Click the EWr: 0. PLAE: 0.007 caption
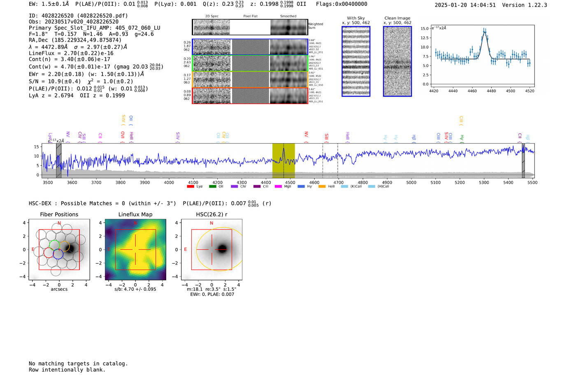The height and width of the screenshot is (392, 576). pos(212,294)
